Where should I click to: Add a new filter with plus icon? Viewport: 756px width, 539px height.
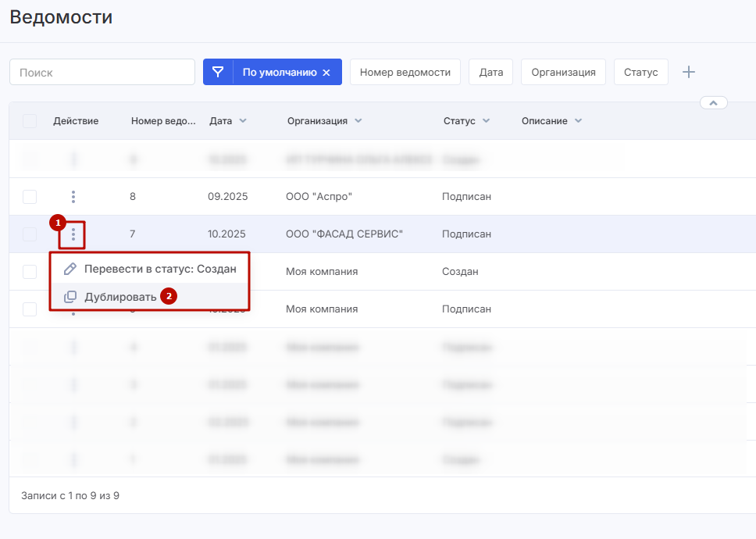pos(688,72)
